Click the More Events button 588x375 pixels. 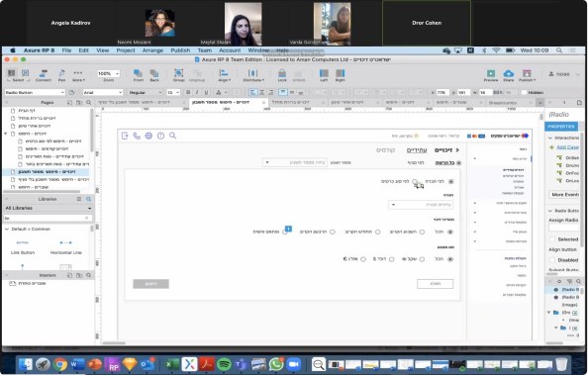[x=564, y=195]
